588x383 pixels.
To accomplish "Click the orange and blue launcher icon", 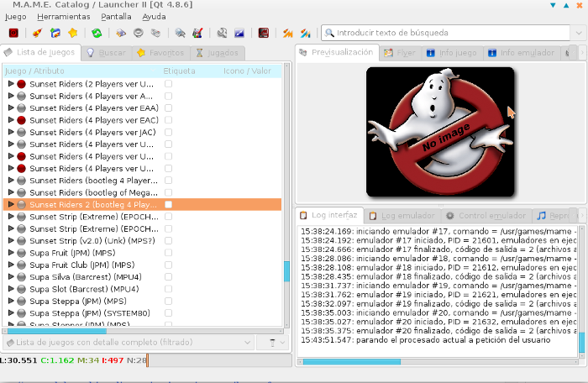I will point(305,33).
